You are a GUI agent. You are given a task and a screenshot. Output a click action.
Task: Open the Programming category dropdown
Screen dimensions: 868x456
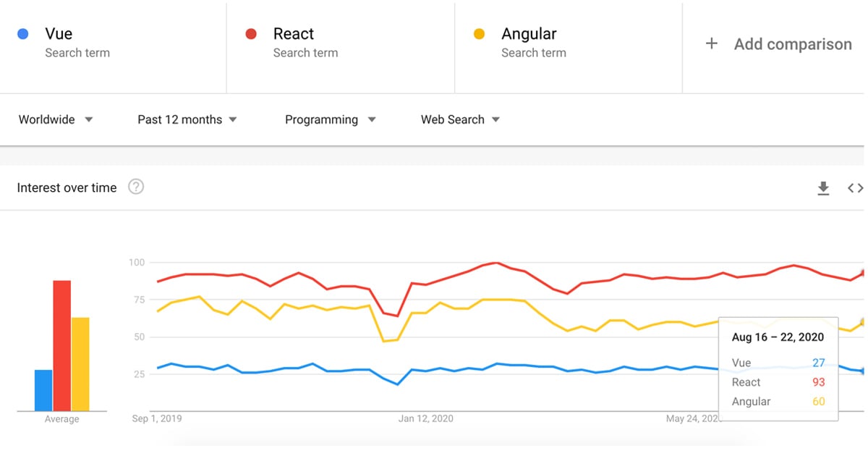click(x=330, y=119)
